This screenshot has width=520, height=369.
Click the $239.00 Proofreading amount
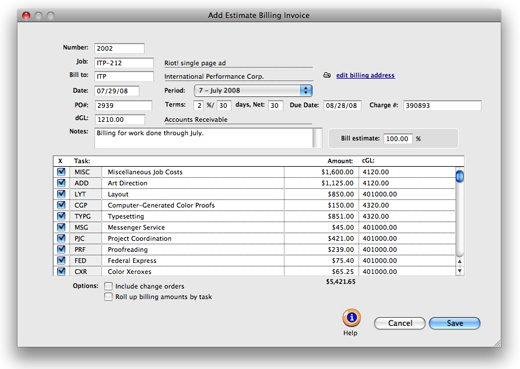[341, 249]
